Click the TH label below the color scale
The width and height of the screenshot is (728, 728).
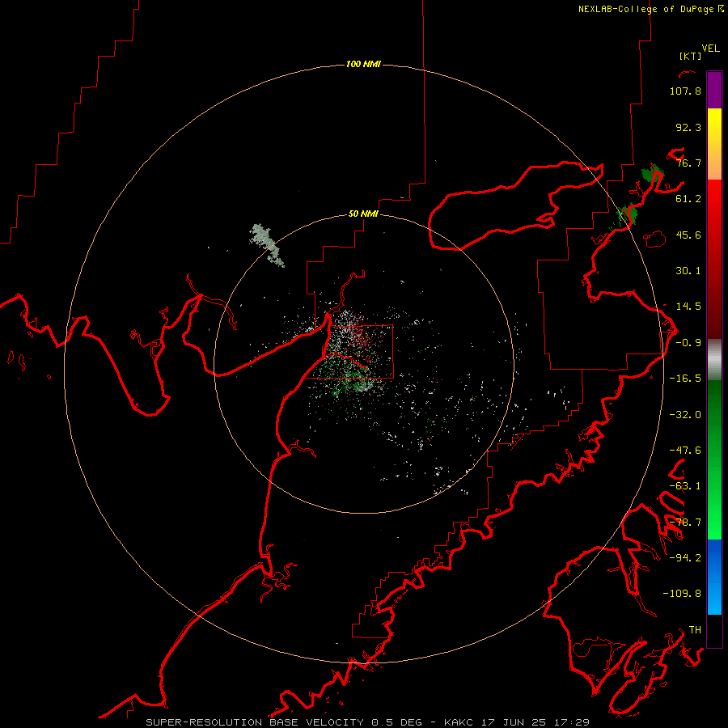click(695, 630)
